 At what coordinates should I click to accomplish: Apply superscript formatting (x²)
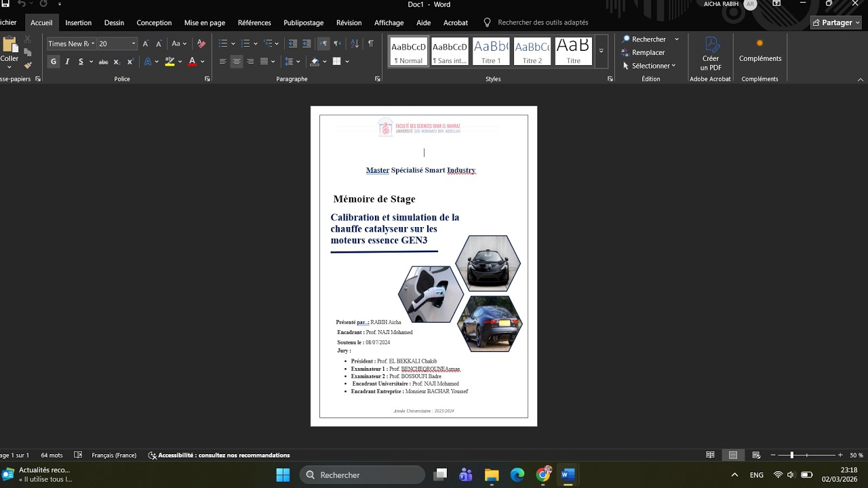coord(130,62)
